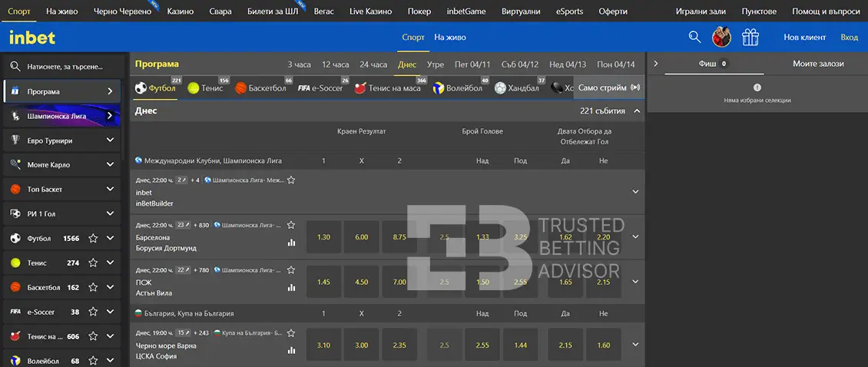Open Черно Червено in the top menu
868x367 pixels.
122,11
